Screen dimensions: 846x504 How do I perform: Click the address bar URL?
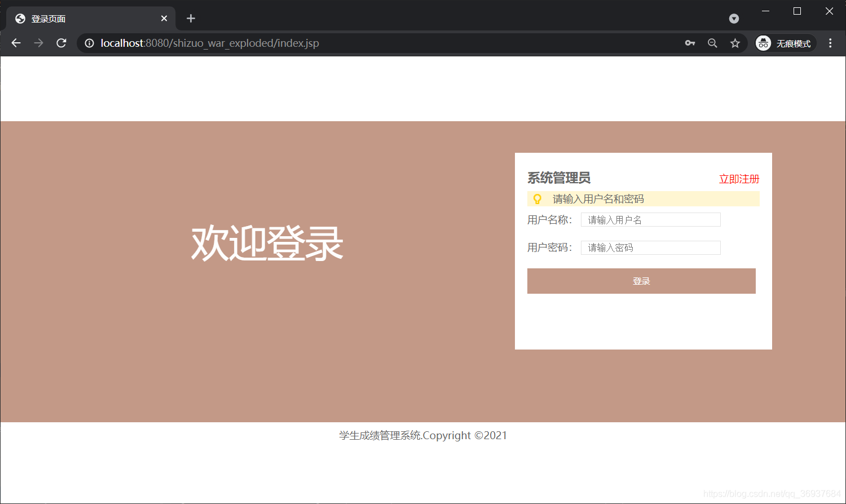(210, 43)
